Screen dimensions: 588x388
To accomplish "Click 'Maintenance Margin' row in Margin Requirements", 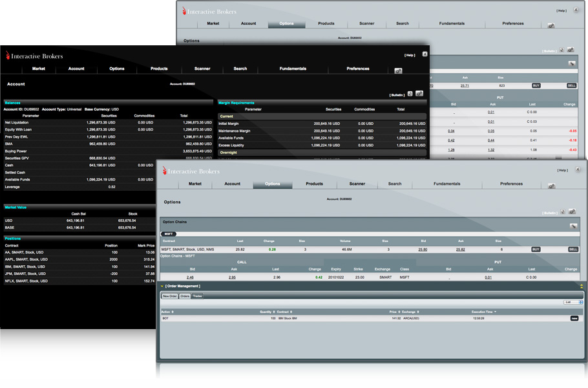I will coord(322,131).
